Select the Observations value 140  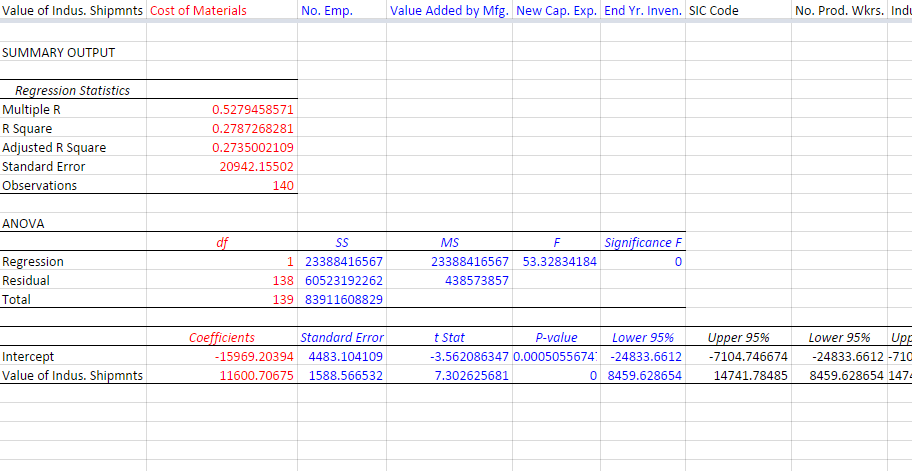tap(283, 185)
